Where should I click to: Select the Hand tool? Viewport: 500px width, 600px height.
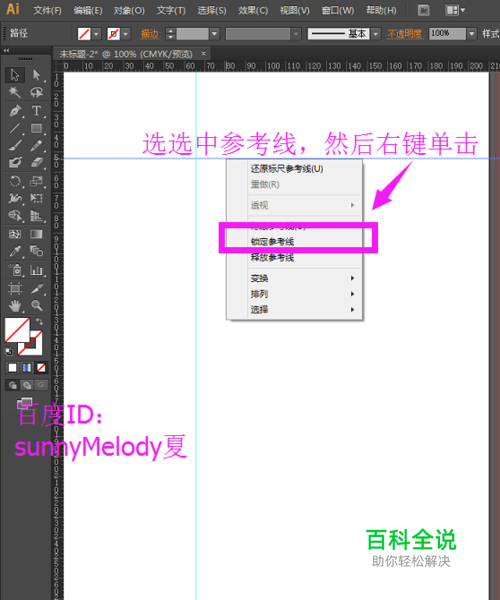[15, 305]
